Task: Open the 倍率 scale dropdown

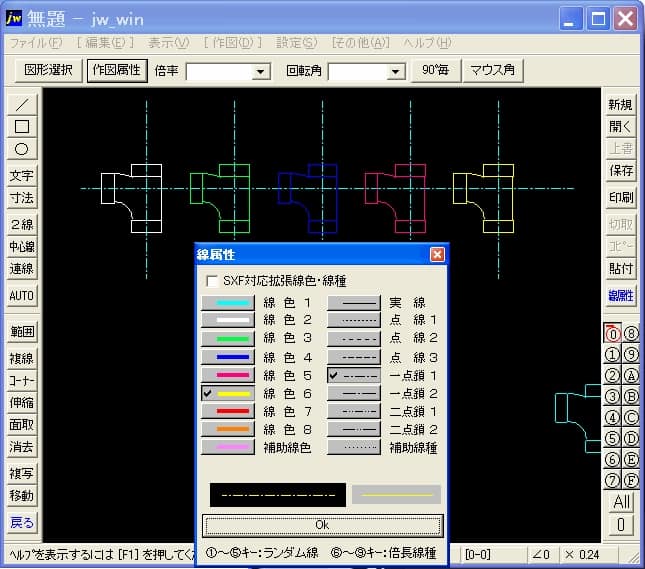Action: pyautogui.click(x=260, y=72)
